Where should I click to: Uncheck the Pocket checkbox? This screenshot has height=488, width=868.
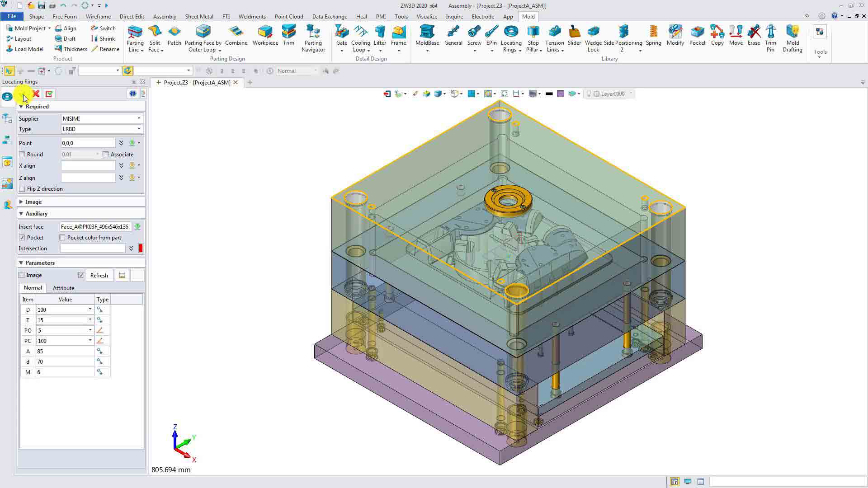point(22,238)
